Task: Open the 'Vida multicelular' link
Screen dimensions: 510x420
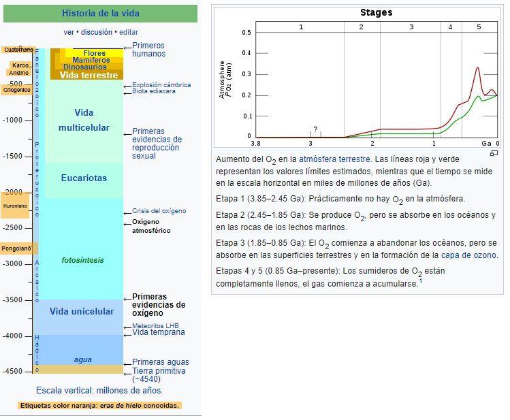Action: (x=84, y=120)
